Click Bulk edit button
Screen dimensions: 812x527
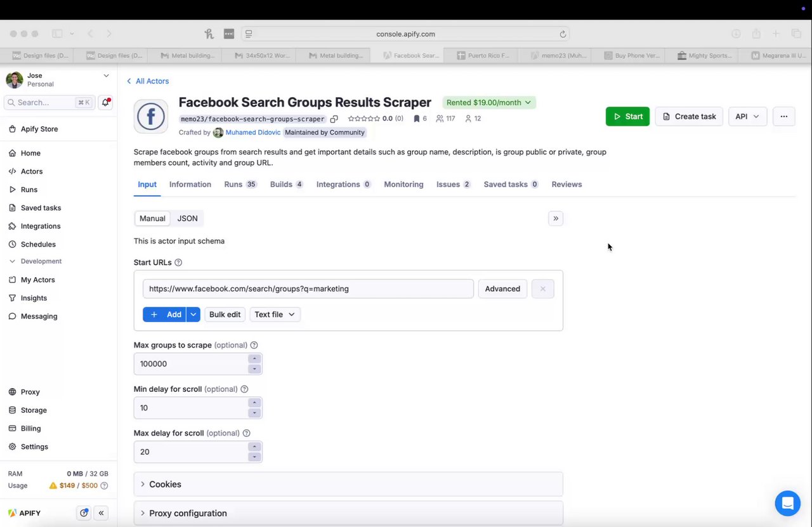225,315
